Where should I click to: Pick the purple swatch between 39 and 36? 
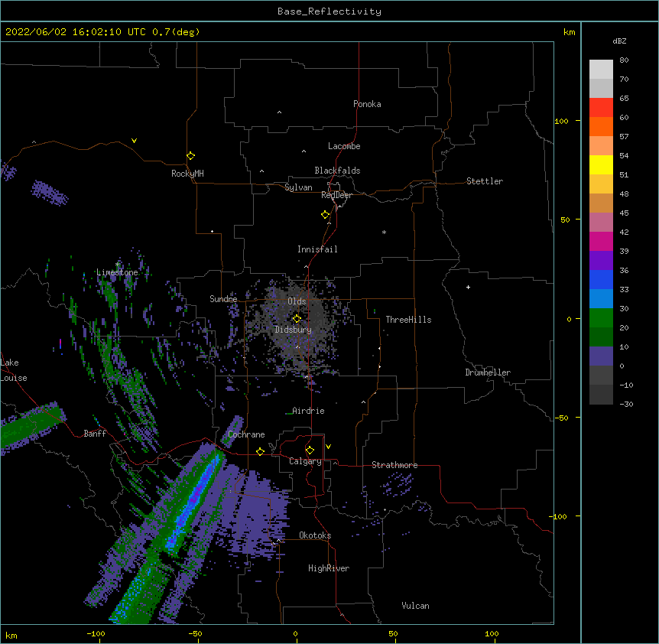click(x=601, y=261)
